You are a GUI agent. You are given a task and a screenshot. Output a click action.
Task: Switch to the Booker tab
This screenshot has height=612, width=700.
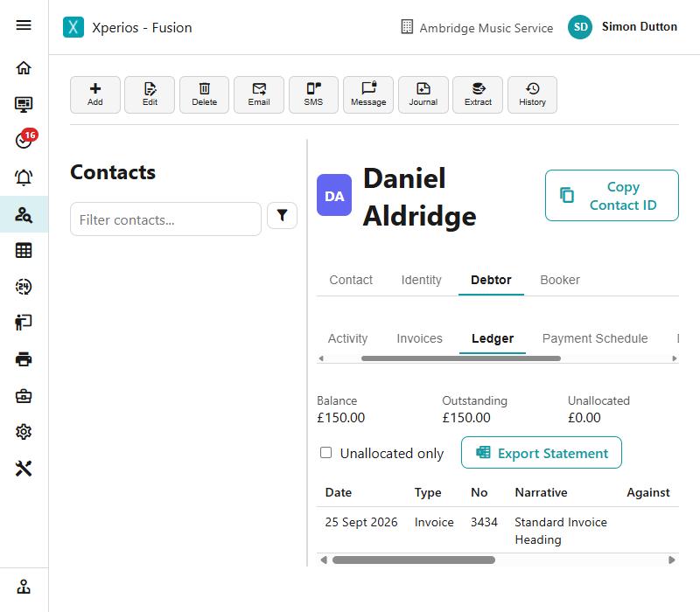pos(560,280)
